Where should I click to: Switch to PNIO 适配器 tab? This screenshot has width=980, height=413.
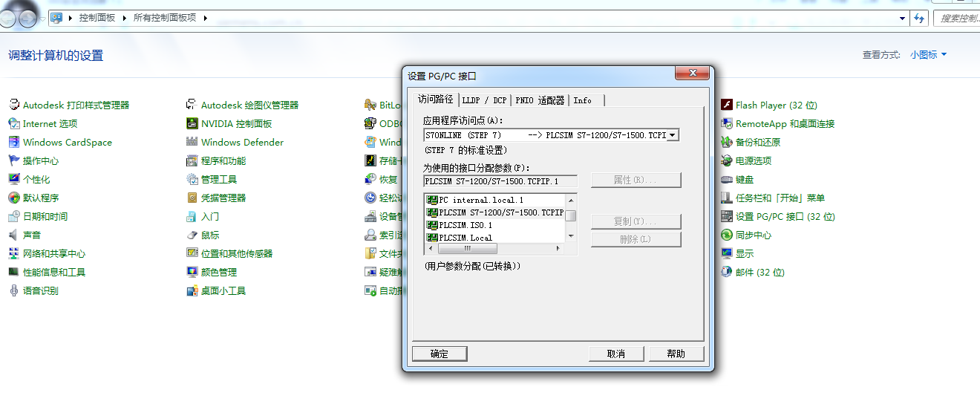click(540, 100)
